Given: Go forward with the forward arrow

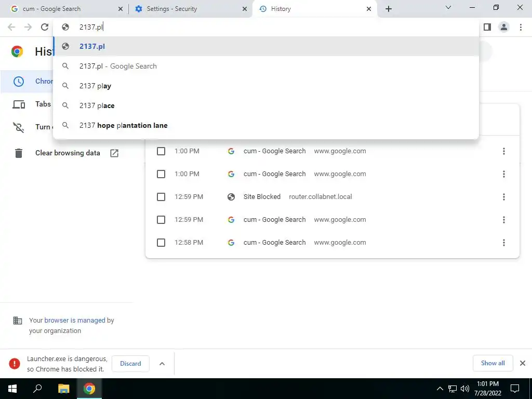Looking at the screenshot, I should pyautogui.click(x=28, y=27).
